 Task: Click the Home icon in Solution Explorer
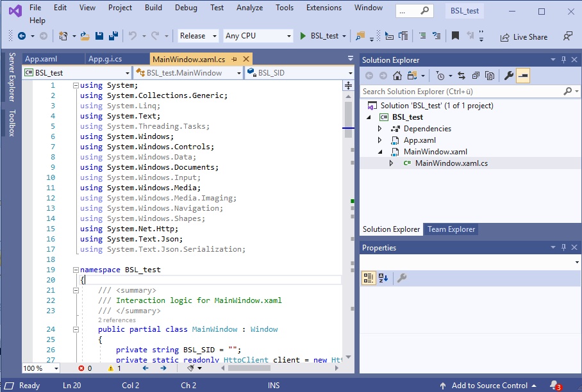pyautogui.click(x=396, y=76)
